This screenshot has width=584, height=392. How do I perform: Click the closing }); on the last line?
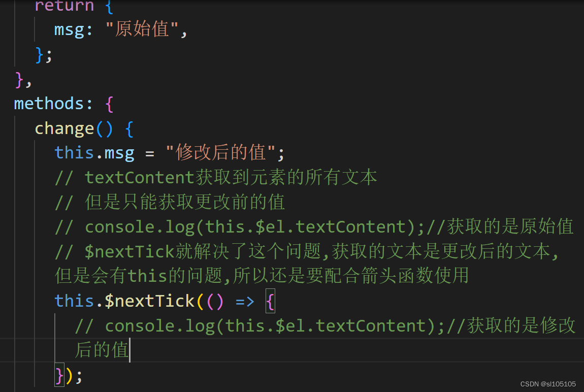tap(68, 376)
